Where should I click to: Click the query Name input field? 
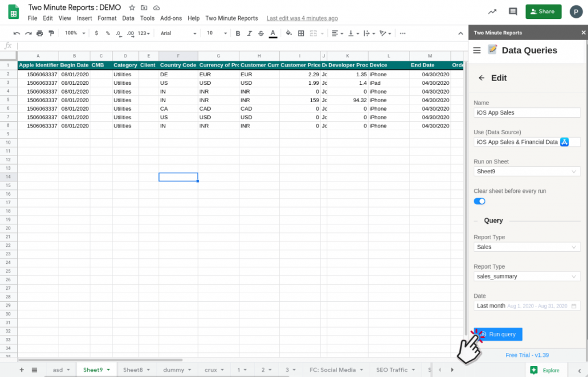[x=527, y=112]
